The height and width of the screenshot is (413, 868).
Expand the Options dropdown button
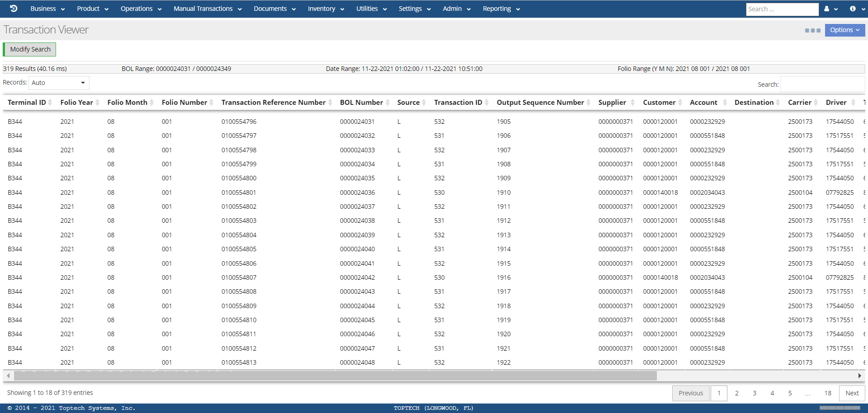(844, 30)
